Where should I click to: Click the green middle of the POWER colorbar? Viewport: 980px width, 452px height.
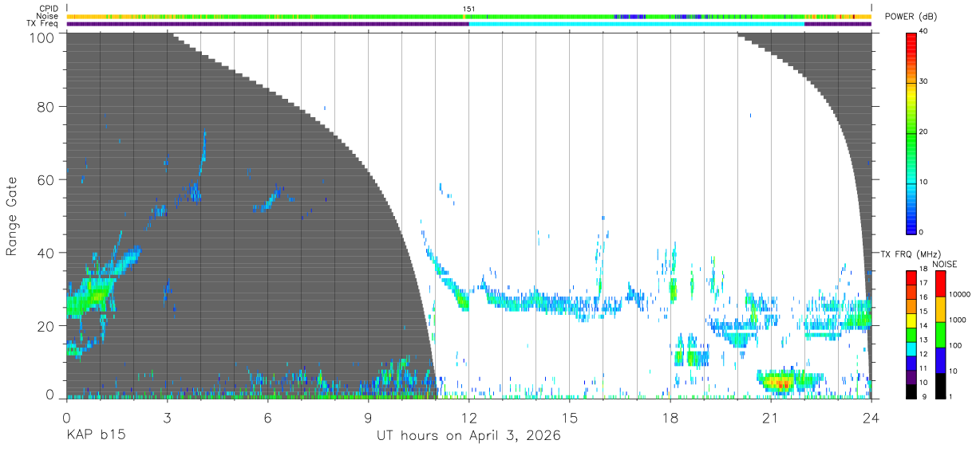(x=911, y=132)
